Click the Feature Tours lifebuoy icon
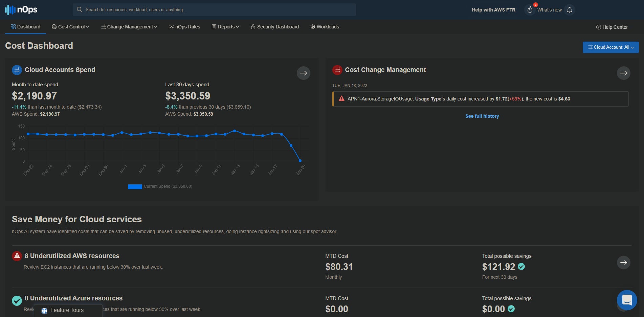This screenshot has width=644, height=317. (x=44, y=311)
